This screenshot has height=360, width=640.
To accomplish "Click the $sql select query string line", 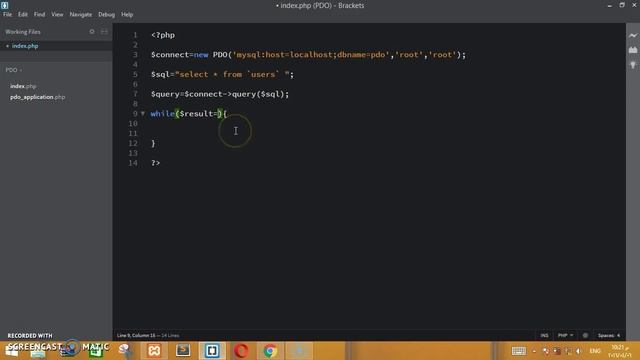I will pos(222,74).
